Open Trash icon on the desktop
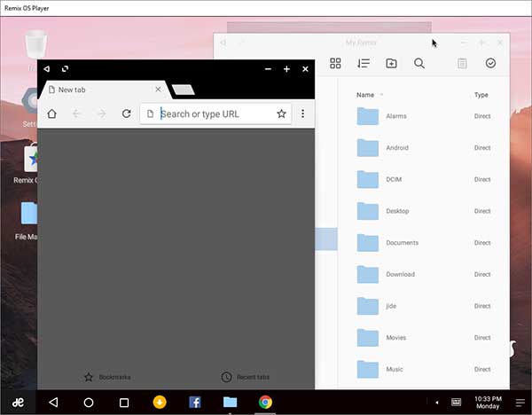Viewport: 532px width, 415px height. tap(35, 44)
